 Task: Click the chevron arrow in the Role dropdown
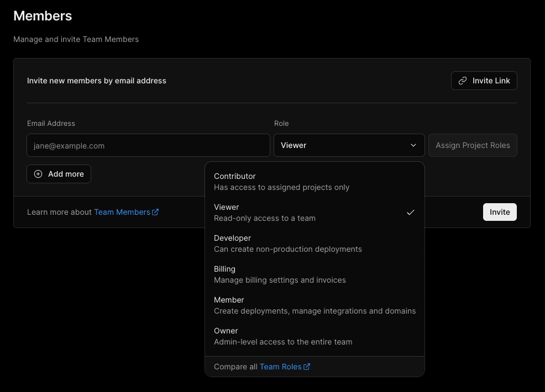pyautogui.click(x=413, y=145)
